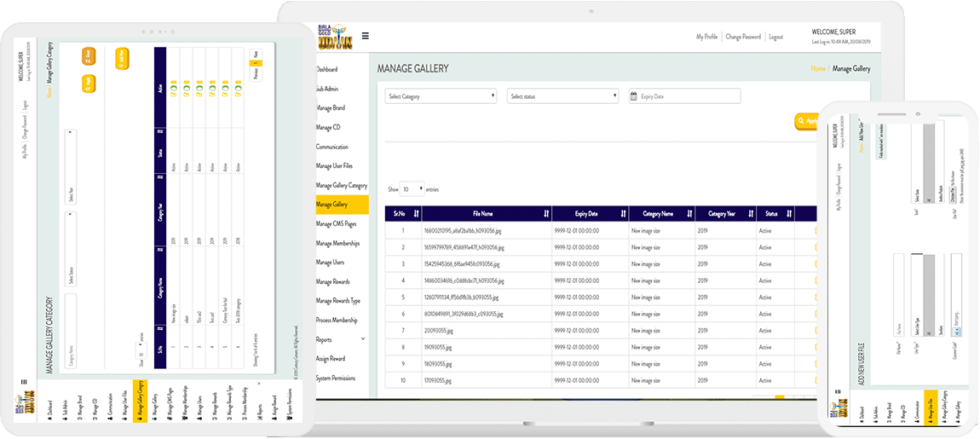
Task: Sort table by File Name column arrows
Action: coord(545,214)
